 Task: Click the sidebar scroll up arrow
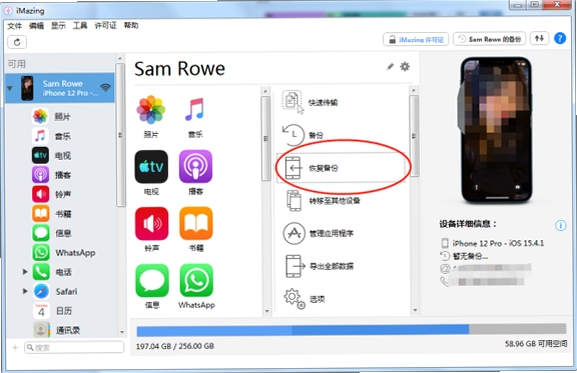(x=120, y=58)
